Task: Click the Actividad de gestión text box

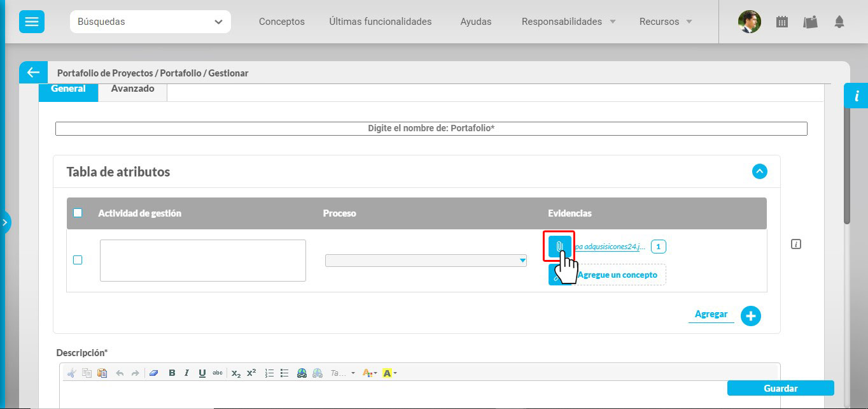Action: click(202, 260)
